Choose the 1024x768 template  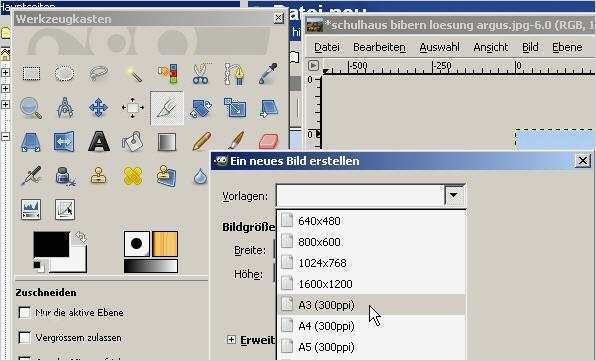[372, 263]
